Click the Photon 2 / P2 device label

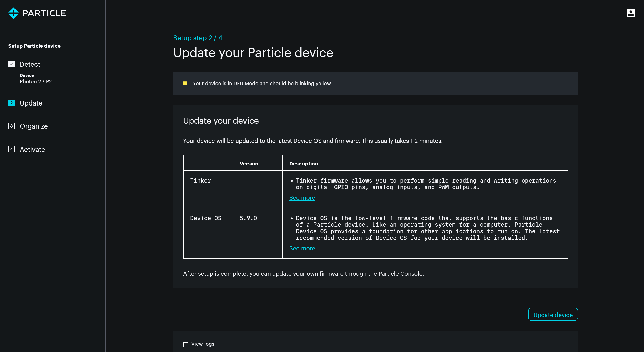[x=36, y=82]
